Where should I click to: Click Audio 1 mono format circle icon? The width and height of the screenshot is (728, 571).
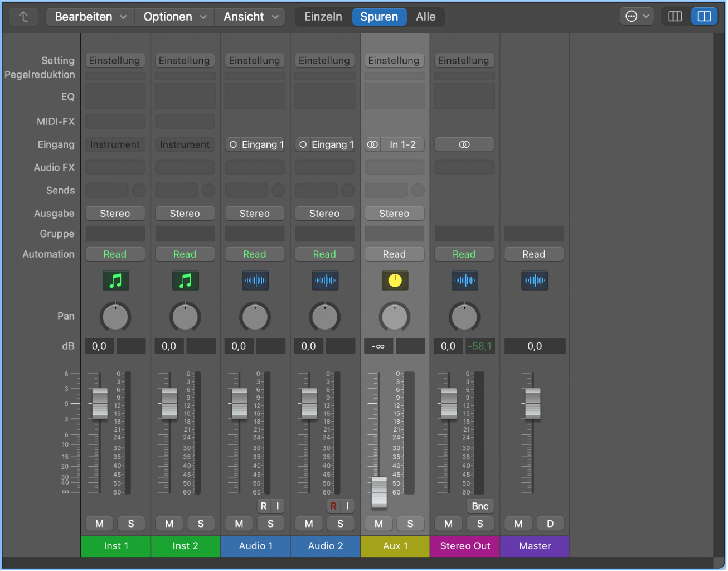[x=233, y=144]
